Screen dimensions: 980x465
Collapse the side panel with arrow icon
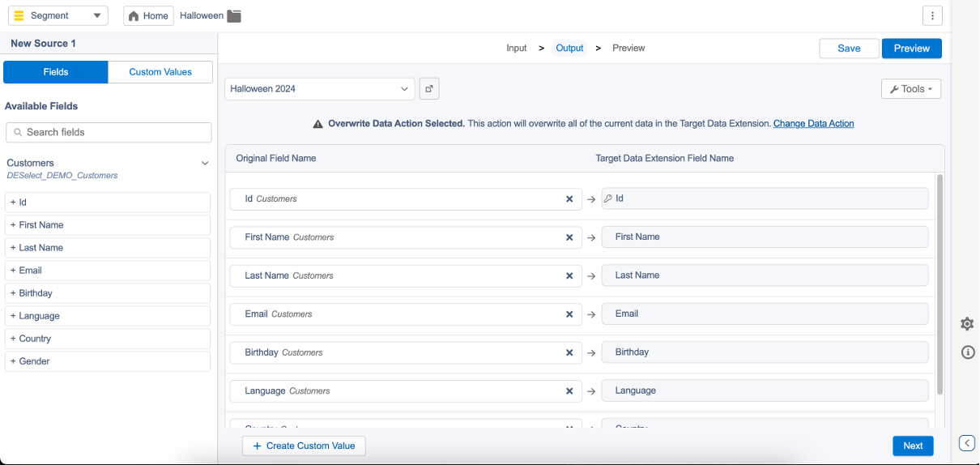pos(967,443)
